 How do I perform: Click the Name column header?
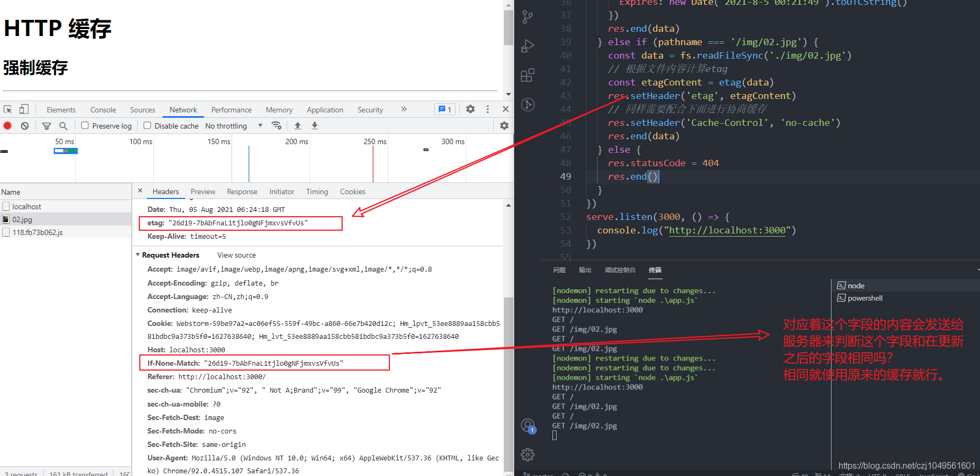(x=66, y=192)
